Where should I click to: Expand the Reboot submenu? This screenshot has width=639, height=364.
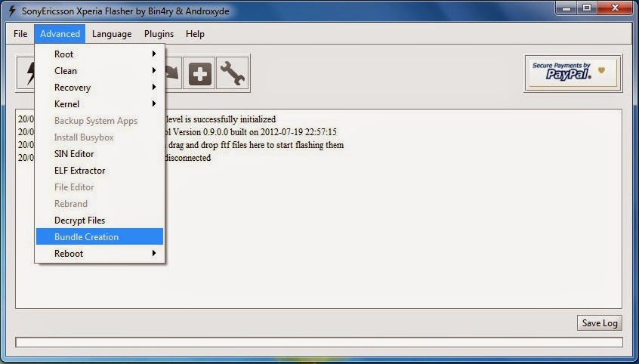coord(100,254)
